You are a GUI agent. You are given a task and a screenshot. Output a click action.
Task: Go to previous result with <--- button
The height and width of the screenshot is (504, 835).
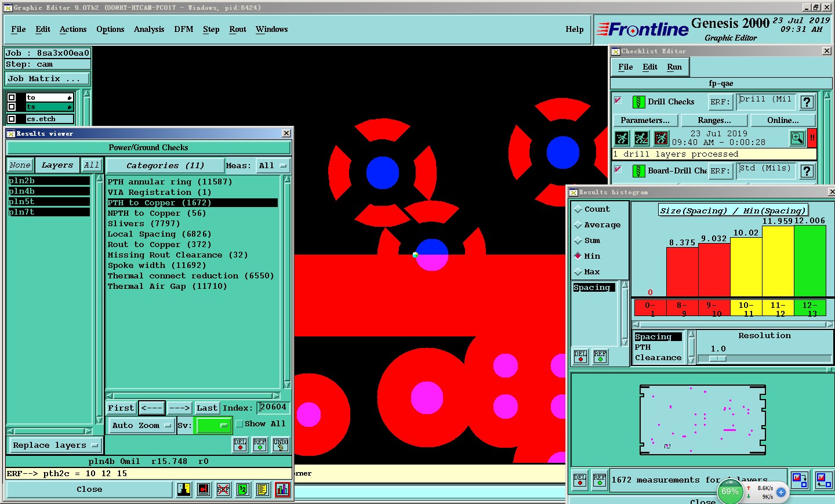click(152, 408)
